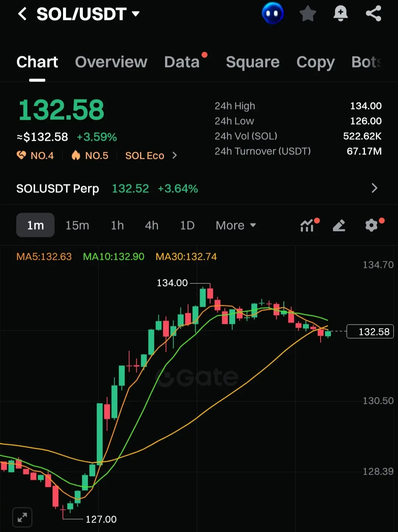Viewport: 398px width, 532px height.
Task: Tap the 24h Low value 126.00
Action: [366, 121]
